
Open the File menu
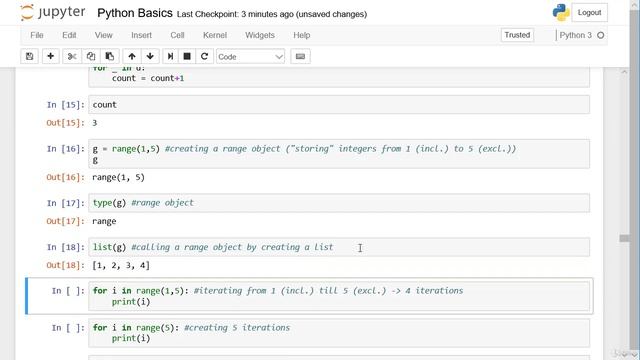tap(37, 35)
